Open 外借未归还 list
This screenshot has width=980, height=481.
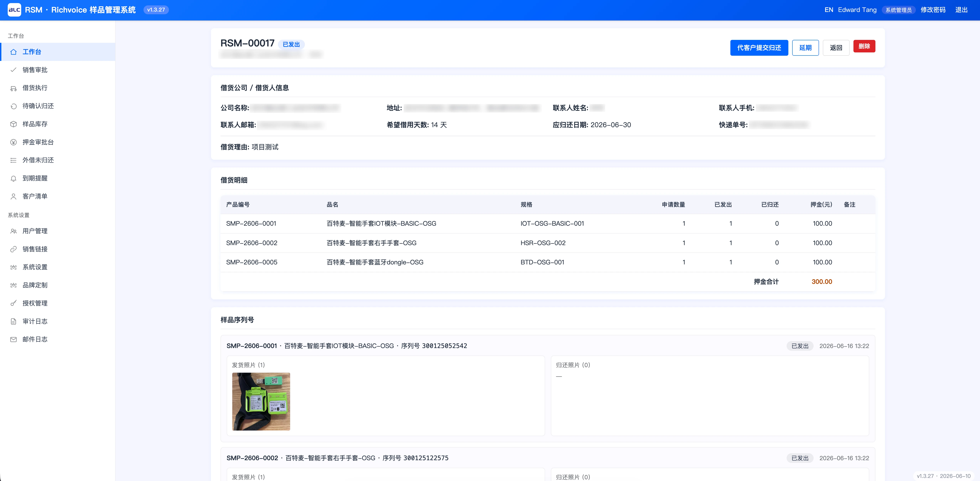click(x=58, y=160)
